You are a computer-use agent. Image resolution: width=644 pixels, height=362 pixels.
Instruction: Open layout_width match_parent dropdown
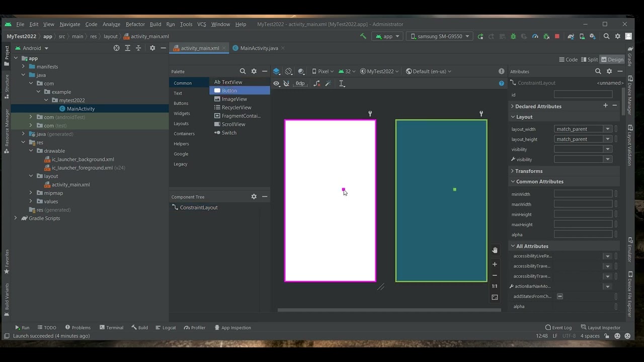[608, 129]
